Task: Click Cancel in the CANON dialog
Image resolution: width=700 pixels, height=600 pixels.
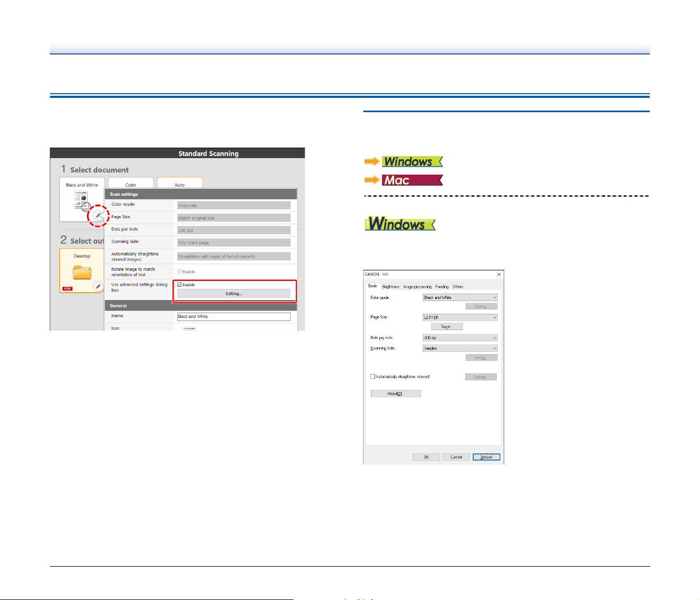Action: [x=456, y=457]
